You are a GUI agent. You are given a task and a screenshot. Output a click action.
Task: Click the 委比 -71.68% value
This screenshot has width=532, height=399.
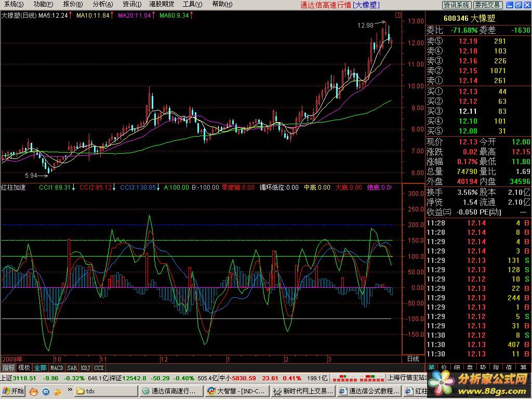click(x=463, y=30)
